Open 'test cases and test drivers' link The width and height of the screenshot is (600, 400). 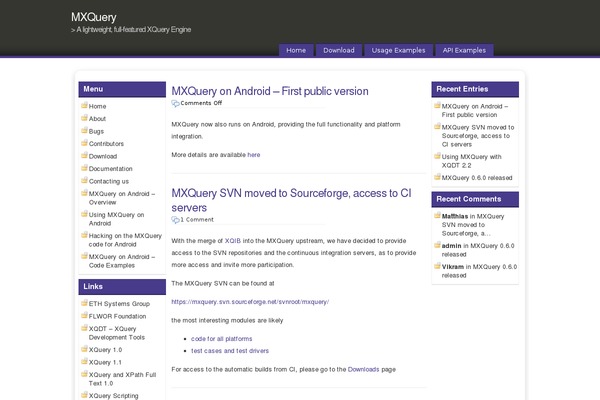pos(230,351)
